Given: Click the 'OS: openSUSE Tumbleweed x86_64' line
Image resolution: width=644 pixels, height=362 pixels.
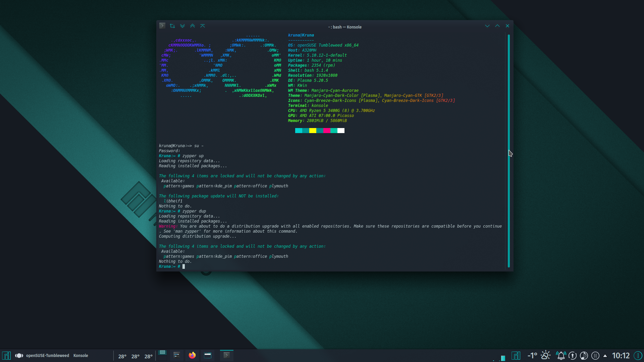Looking at the screenshot, I should point(323,45).
